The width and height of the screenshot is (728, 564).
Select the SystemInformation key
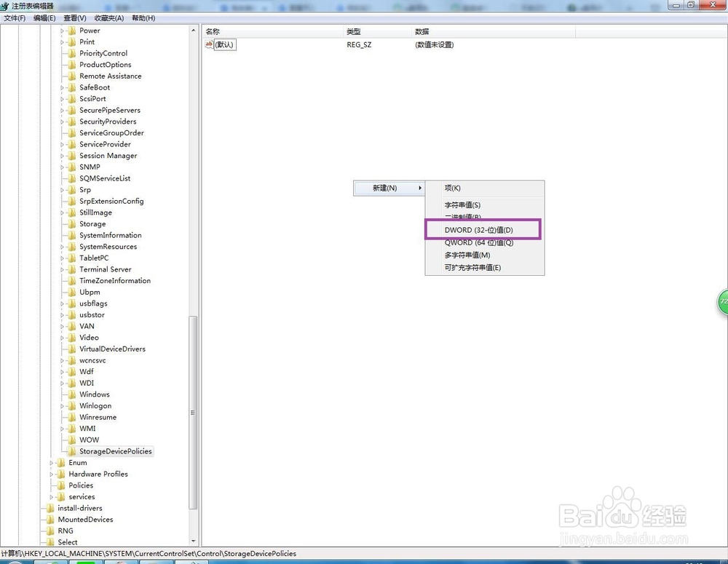pos(111,235)
